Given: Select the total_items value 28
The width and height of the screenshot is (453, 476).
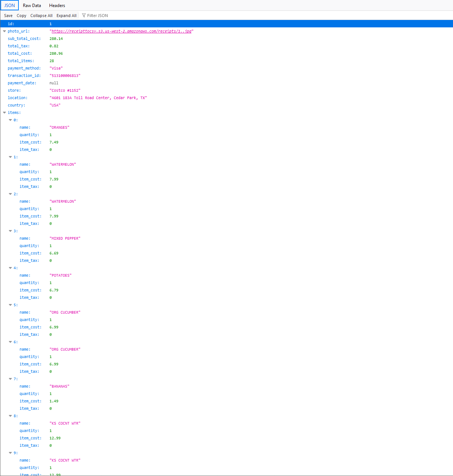Looking at the screenshot, I should point(52,61).
